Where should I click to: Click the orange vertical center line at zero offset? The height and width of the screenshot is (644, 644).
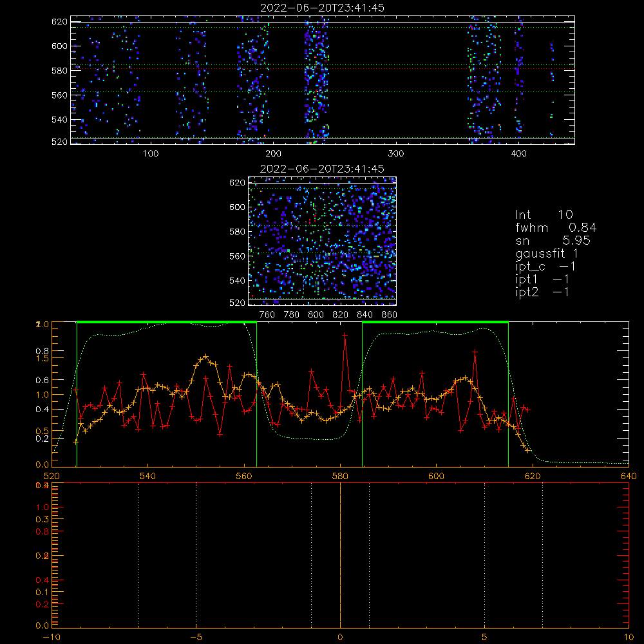[340, 555]
